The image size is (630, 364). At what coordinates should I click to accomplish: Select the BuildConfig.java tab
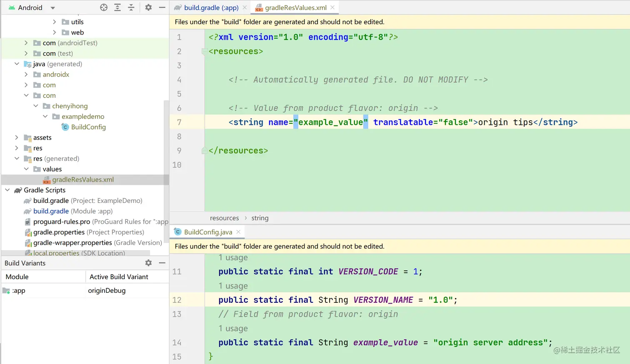(208, 232)
